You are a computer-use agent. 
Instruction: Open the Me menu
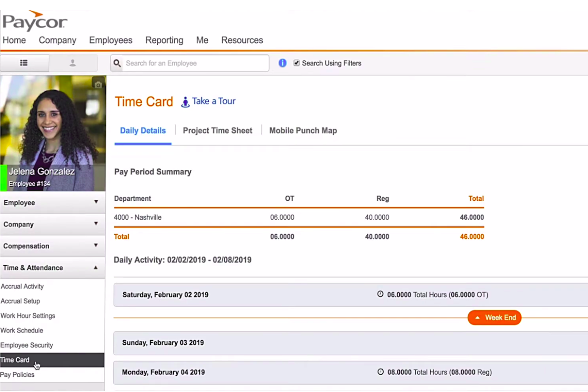(202, 40)
